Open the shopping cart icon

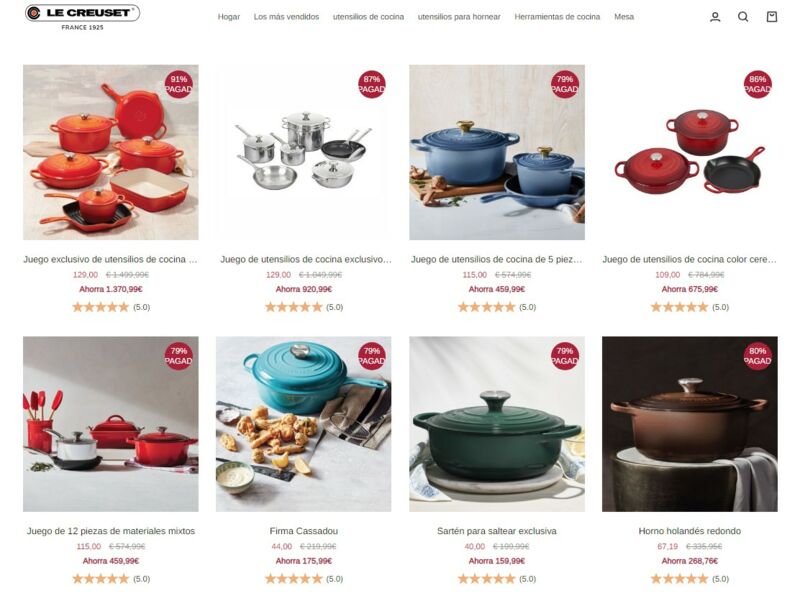[x=772, y=17]
